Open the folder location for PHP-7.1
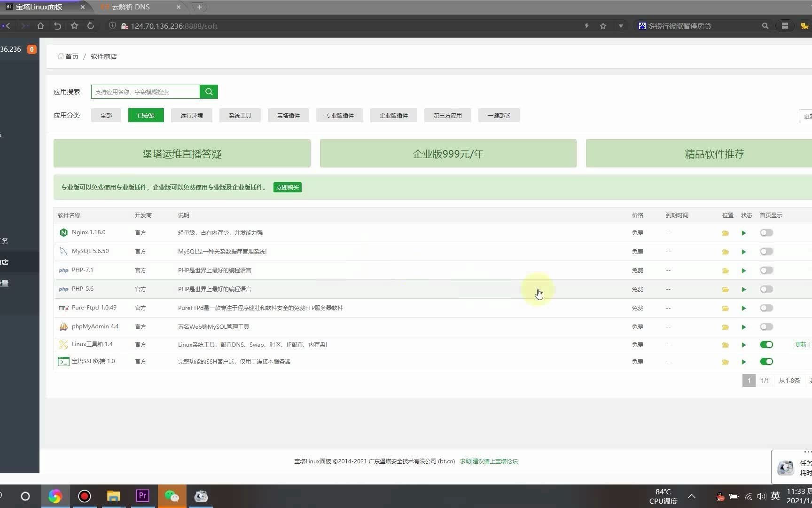Viewport: 812px width, 508px height. [x=726, y=270]
